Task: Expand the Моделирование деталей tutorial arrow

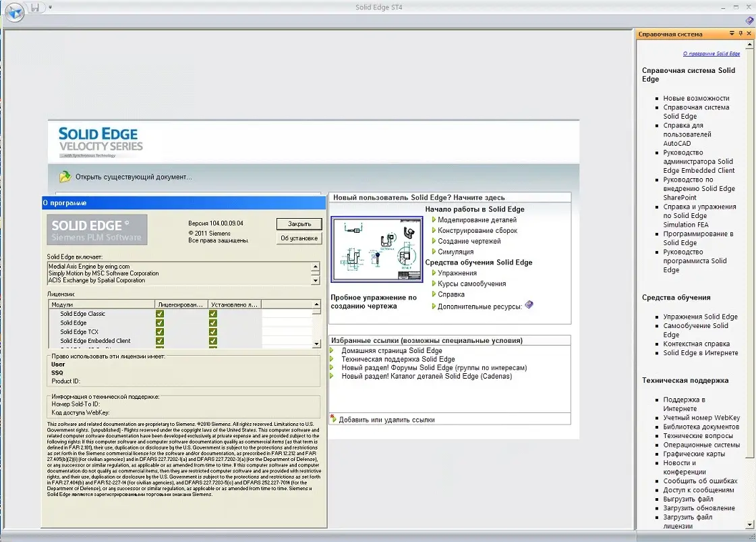Action: pyautogui.click(x=434, y=220)
